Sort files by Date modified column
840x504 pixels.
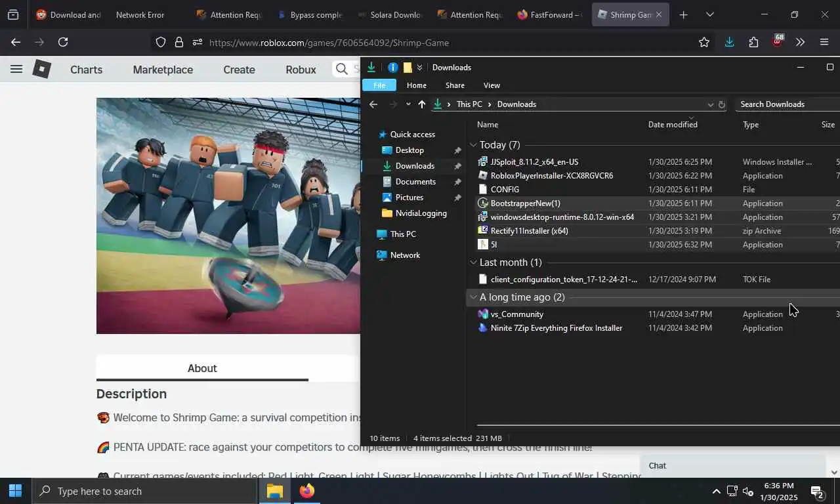click(673, 125)
